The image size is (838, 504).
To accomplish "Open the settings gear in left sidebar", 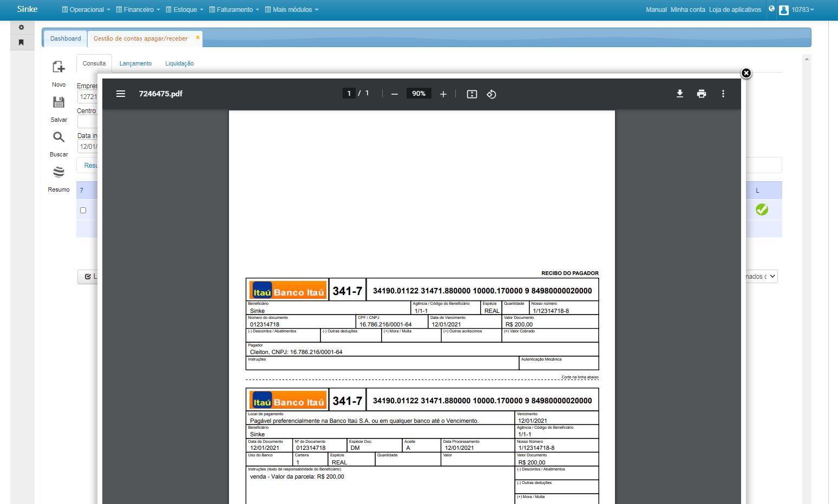I will click(x=22, y=28).
